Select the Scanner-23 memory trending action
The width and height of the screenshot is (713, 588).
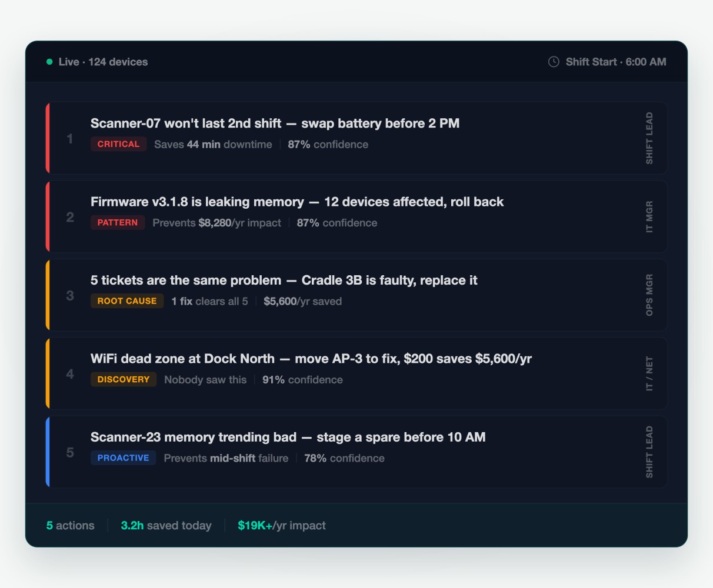[x=356, y=452]
